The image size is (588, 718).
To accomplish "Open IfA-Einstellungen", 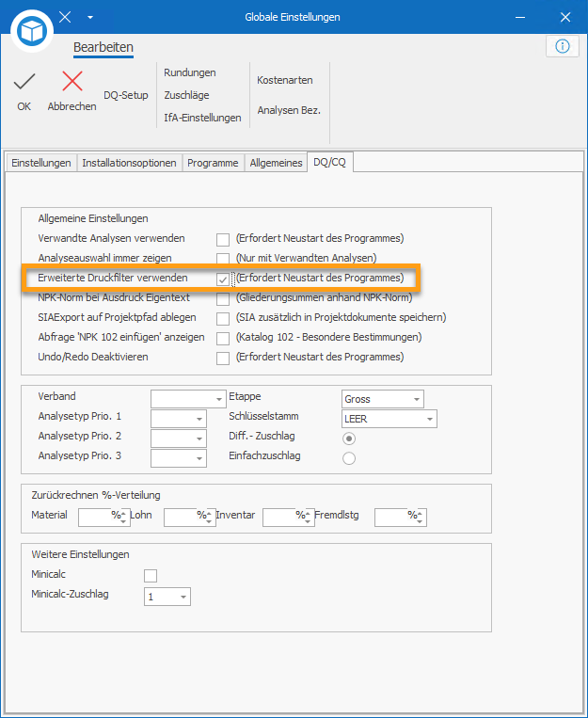I will [202, 118].
